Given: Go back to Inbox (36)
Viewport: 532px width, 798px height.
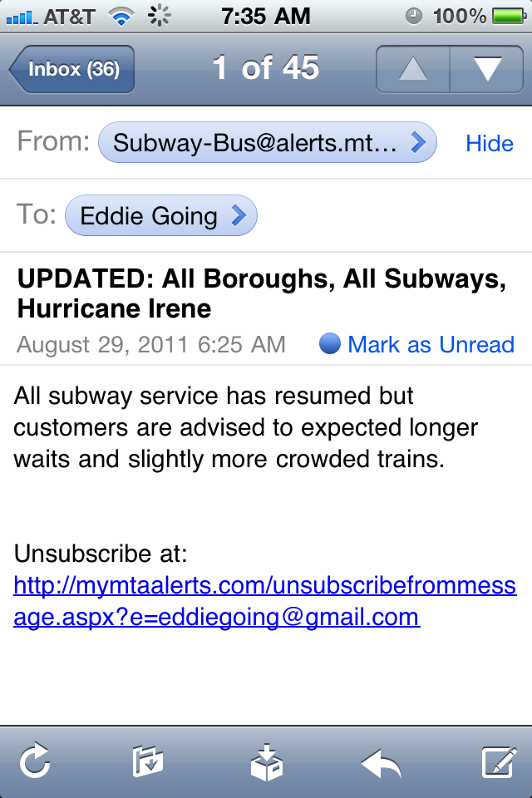Looking at the screenshot, I should 72,69.
